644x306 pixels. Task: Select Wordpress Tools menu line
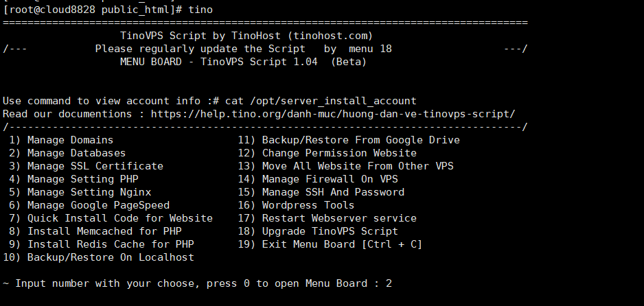pos(296,206)
